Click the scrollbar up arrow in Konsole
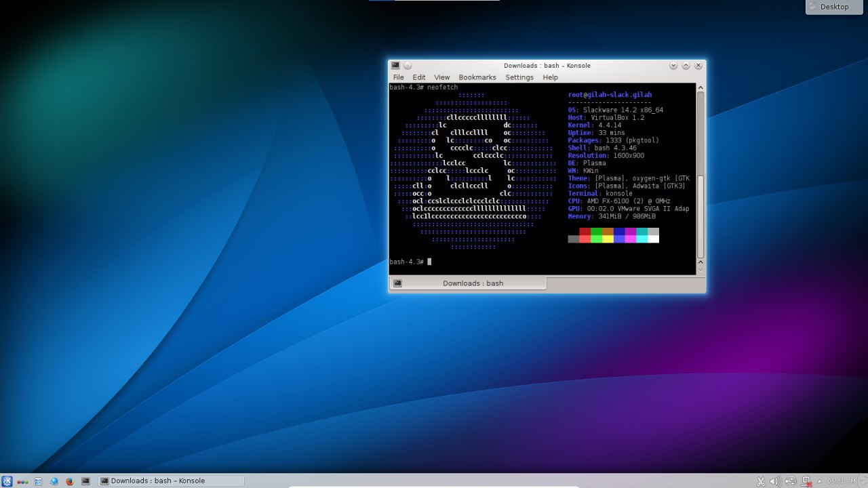This screenshot has width=868, height=488. [x=701, y=88]
